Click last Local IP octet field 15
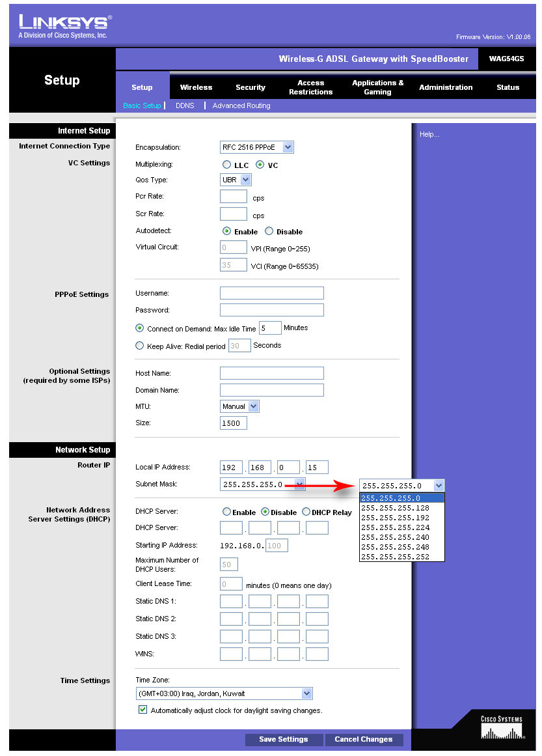Viewport: 542px width, 756px height. click(317, 467)
